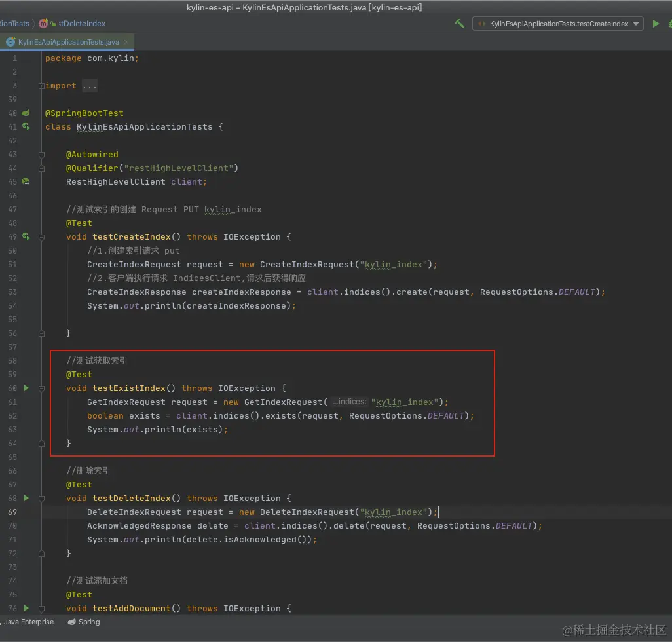The image size is (672, 642).
Task: Click the stDeleteIndex breadcrumb in the navigation bar
Action: click(x=82, y=24)
